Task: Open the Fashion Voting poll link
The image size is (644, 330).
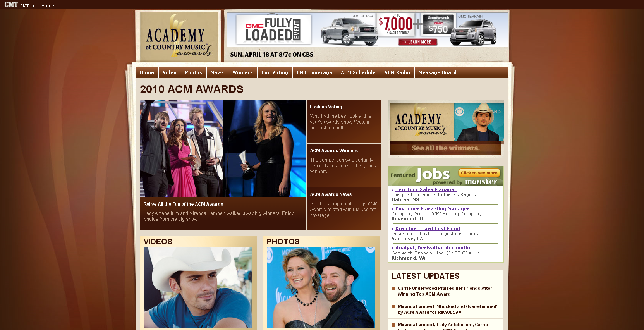Action: (326, 107)
